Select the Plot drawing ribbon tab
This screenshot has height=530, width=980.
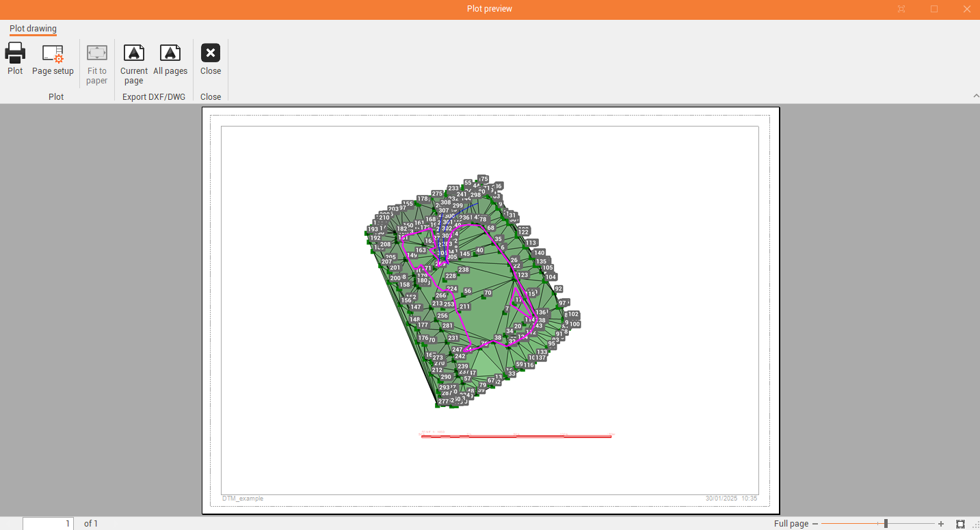(33, 29)
